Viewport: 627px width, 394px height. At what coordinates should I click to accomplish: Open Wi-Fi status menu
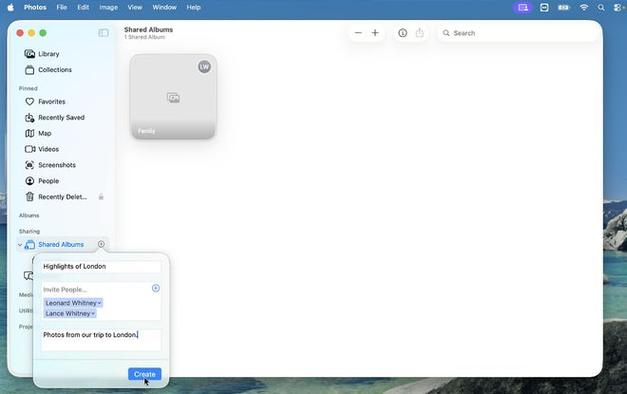[584, 8]
